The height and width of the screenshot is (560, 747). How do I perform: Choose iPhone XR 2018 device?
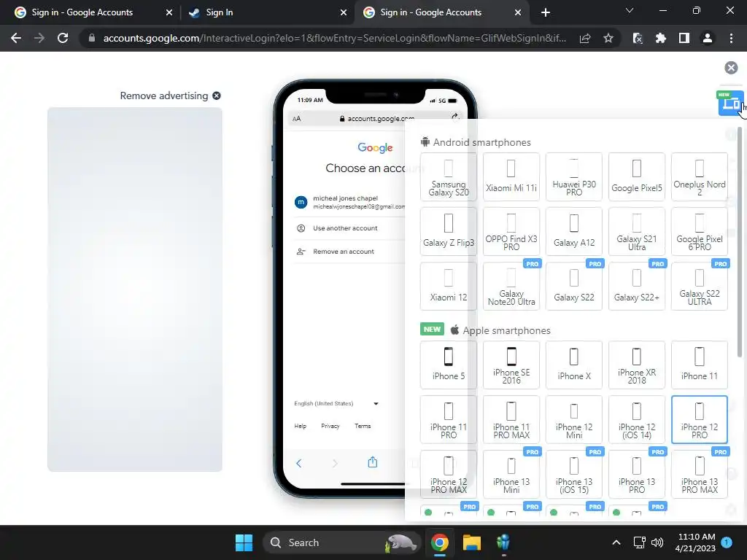tap(636, 365)
